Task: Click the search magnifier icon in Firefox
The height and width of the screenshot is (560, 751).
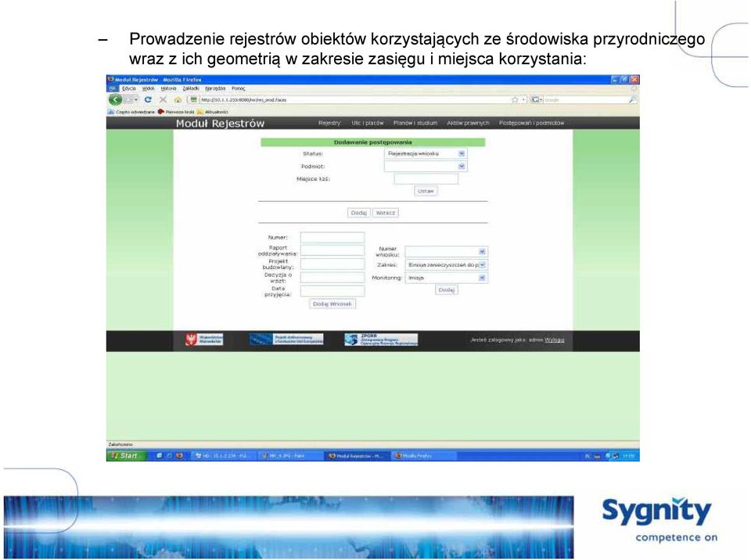Action: (633, 99)
